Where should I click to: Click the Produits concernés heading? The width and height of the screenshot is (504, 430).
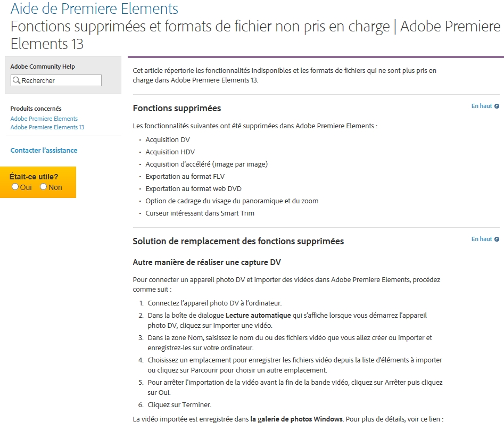[x=36, y=109]
